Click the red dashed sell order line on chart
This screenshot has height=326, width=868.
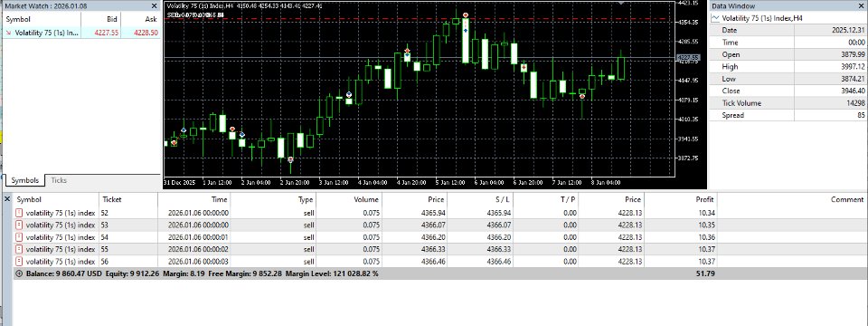coord(420,19)
